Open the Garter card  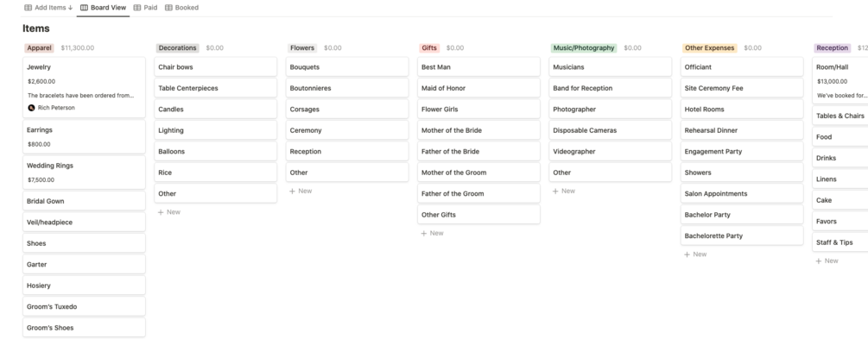click(x=84, y=264)
